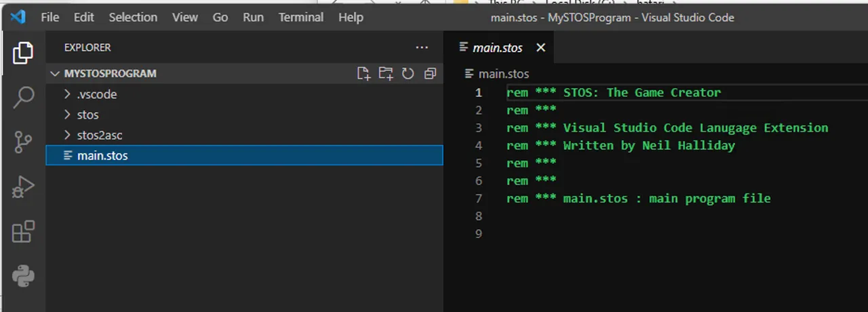Viewport: 868px width, 312px height.
Task: Click the EXPLORER panel title
Action: [x=87, y=47]
